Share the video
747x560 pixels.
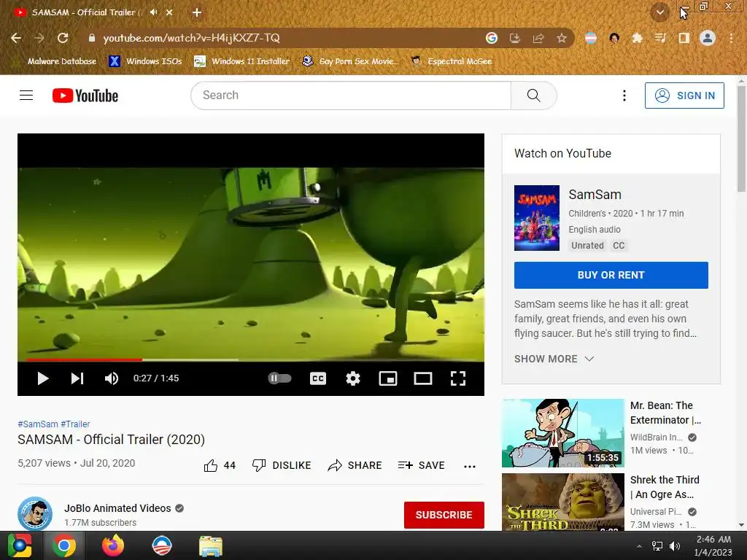[x=355, y=465]
